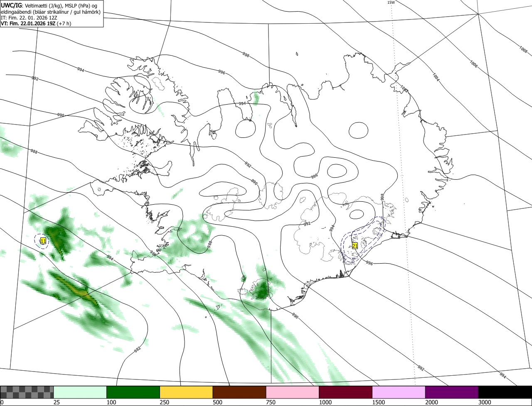Click the yellow lightning maximum marker 21

click(355, 246)
